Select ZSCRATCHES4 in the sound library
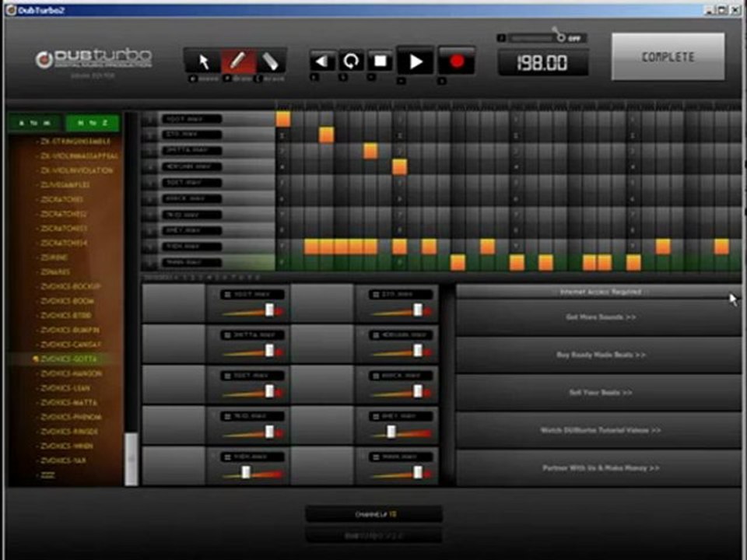This screenshot has width=747, height=560. (x=64, y=243)
